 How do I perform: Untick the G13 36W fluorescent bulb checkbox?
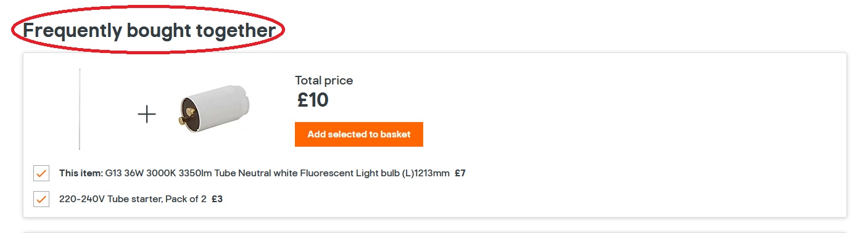(x=41, y=173)
